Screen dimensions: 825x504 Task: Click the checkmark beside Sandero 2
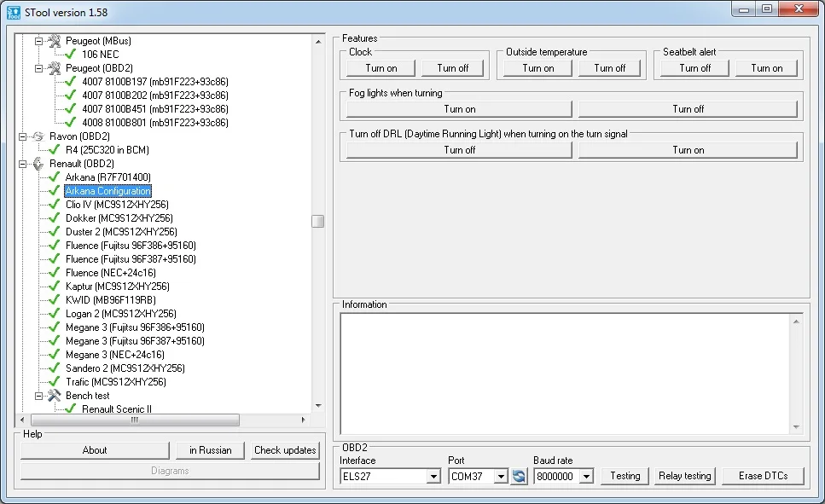click(x=55, y=368)
